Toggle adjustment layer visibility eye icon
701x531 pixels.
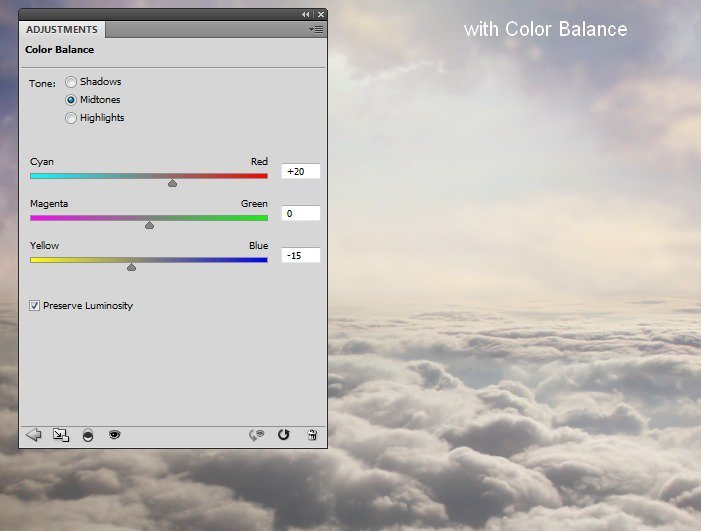pos(114,435)
